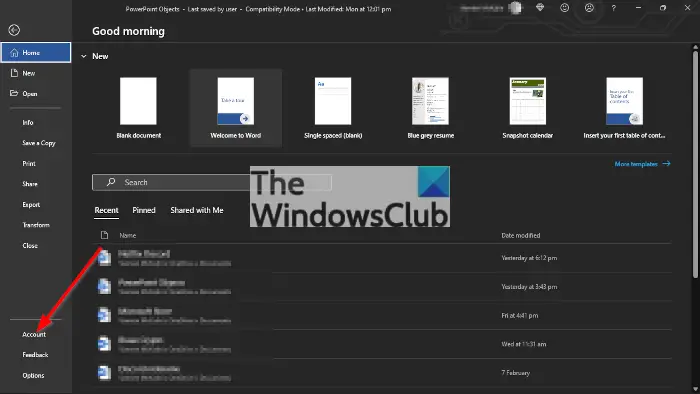Open document icon modified Wed at 11:31 am

pyautogui.click(x=104, y=344)
